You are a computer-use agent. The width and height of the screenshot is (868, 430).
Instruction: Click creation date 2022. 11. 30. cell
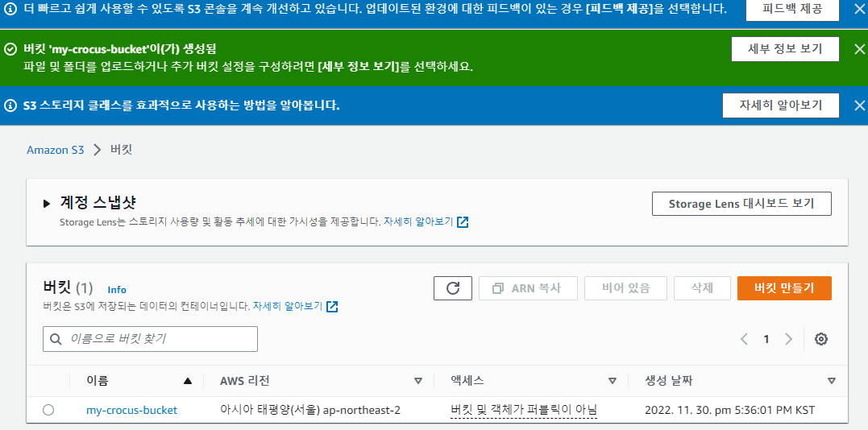coord(729,410)
